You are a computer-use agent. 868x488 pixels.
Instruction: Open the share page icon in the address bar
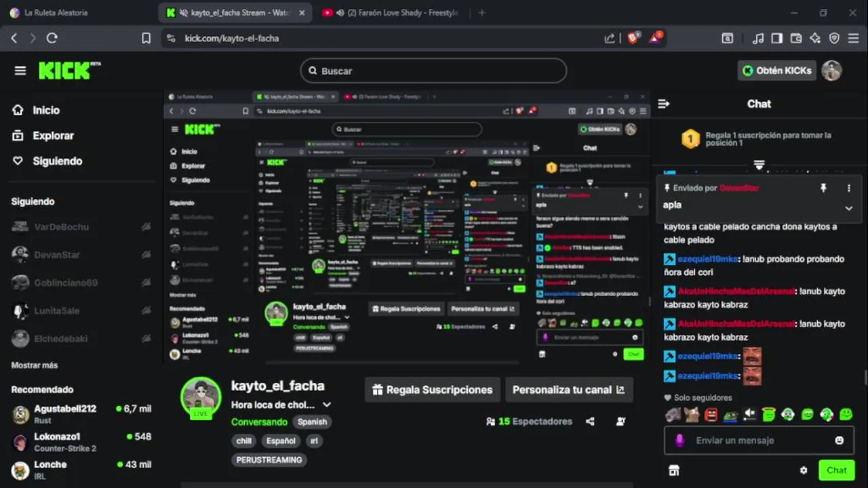(x=610, y=39)
